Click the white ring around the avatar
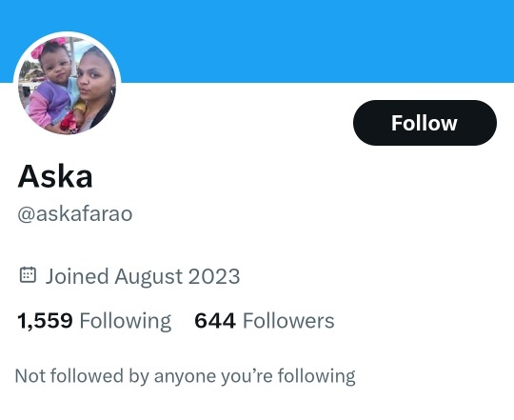This screenshot has width=514, height=420. 68,33
